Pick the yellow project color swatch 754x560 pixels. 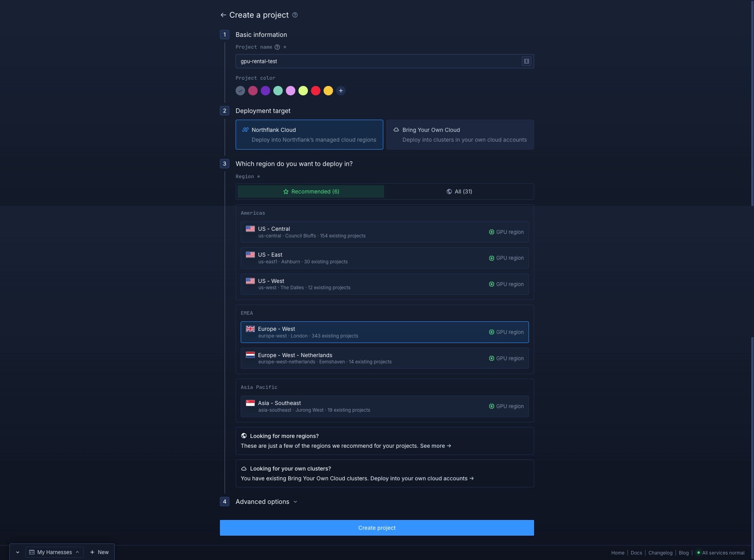coord(328,91)
